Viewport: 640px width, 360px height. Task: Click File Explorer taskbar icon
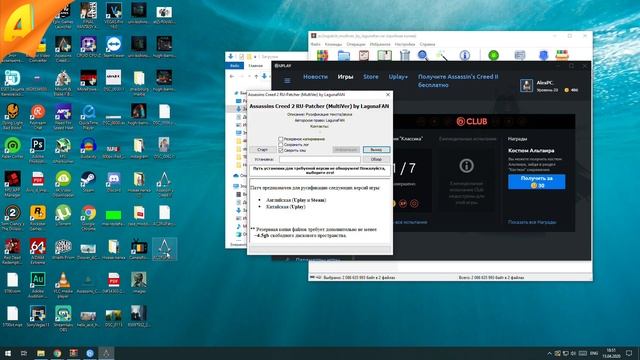[41, 353]
